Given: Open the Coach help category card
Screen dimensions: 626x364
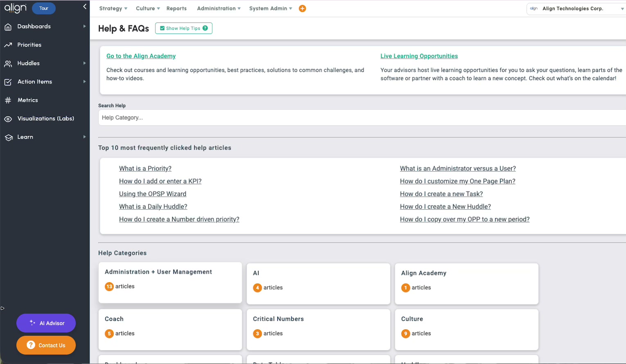Looking at the screenshot, I should (x=170, y=330).
